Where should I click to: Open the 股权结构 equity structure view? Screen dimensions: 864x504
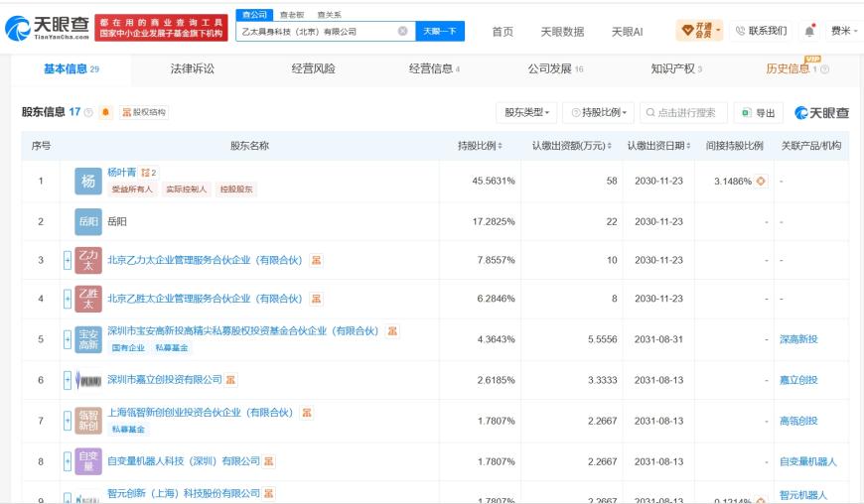pyautogui.click(x=144, y=112)
